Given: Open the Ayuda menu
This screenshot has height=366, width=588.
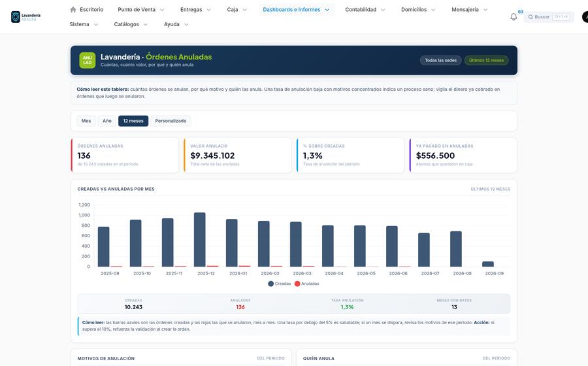Looking at the screenshot, I should click(x=176, y=24).
